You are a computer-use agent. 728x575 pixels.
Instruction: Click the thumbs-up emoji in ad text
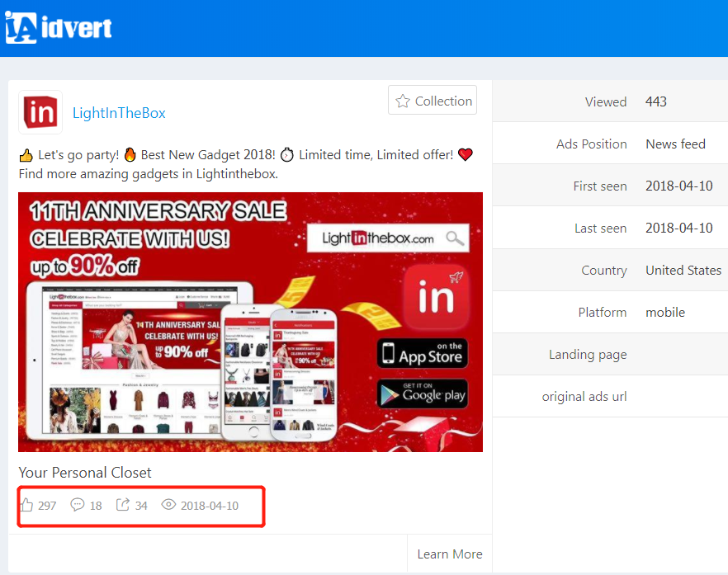tap(26, 155)
